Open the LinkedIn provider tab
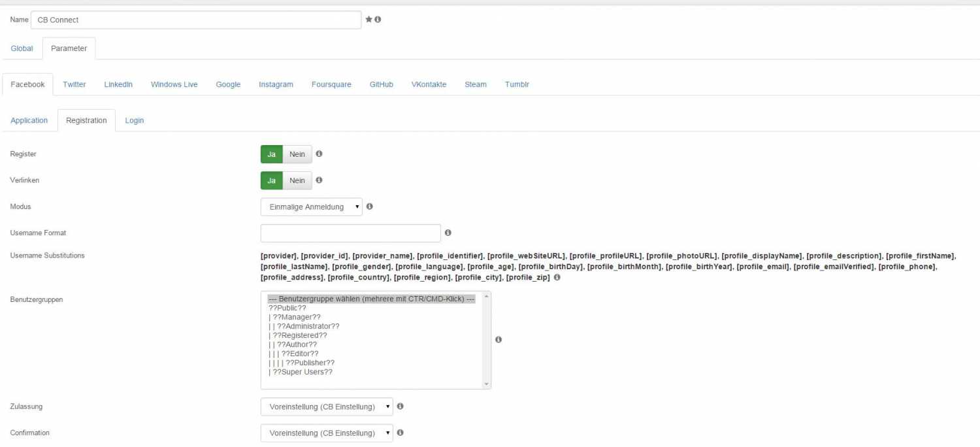This screenshot has height=447, width=980. (x=118, y=84)
